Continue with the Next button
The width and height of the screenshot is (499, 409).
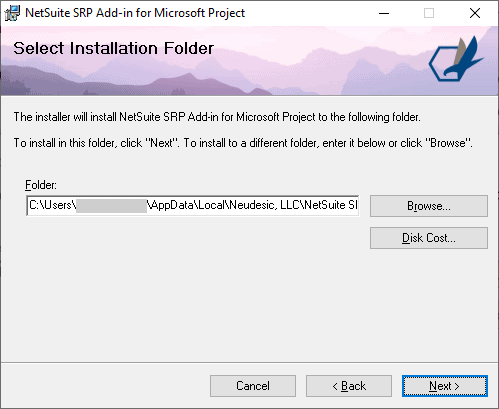point(445,386)
